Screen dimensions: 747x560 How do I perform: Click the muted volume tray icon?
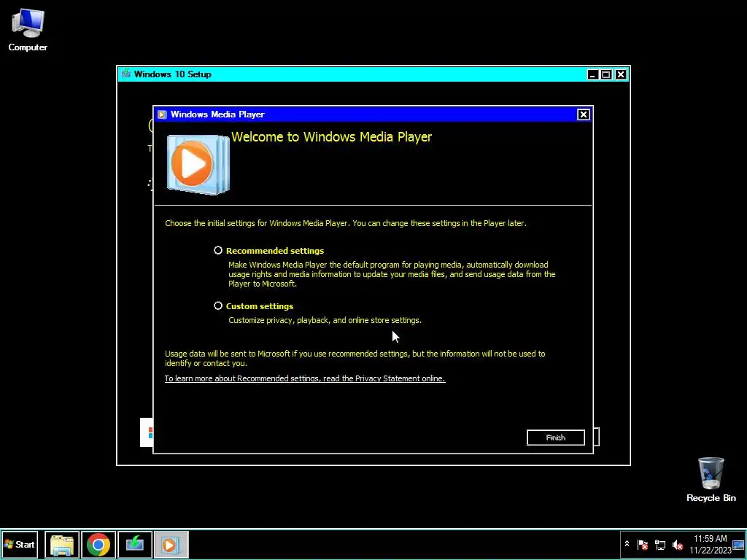coord(677,544)
